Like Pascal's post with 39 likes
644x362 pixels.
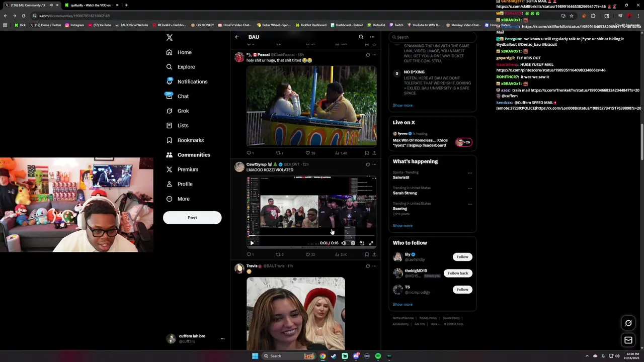tap(310, 153)
